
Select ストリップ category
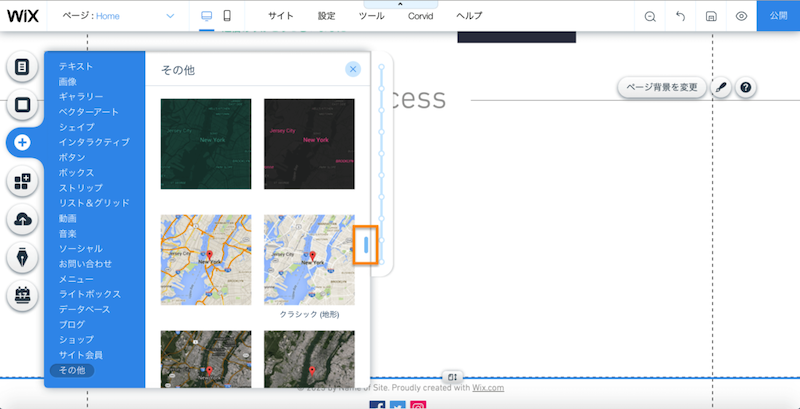click(81, 188)
